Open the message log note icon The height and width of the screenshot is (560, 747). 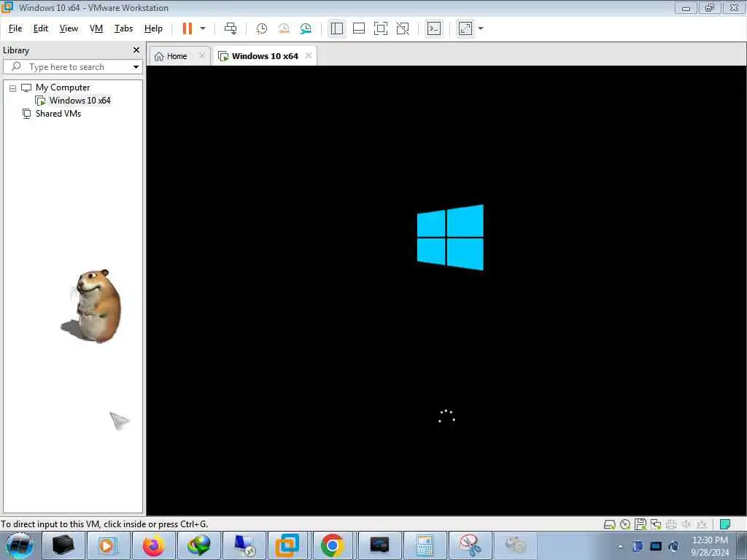tap(725, 525)
